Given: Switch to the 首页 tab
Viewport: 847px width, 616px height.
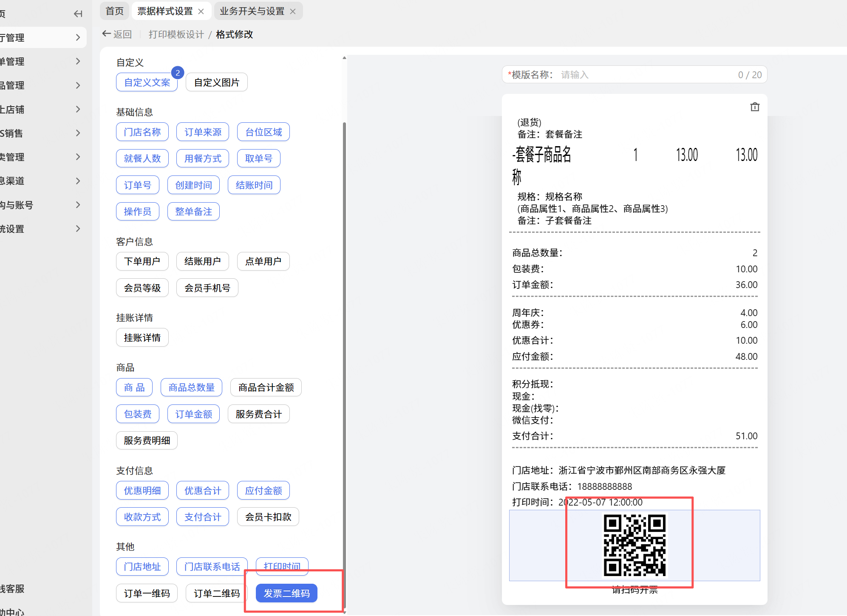Looking at the screenshot, I should [x=114, y=11].
